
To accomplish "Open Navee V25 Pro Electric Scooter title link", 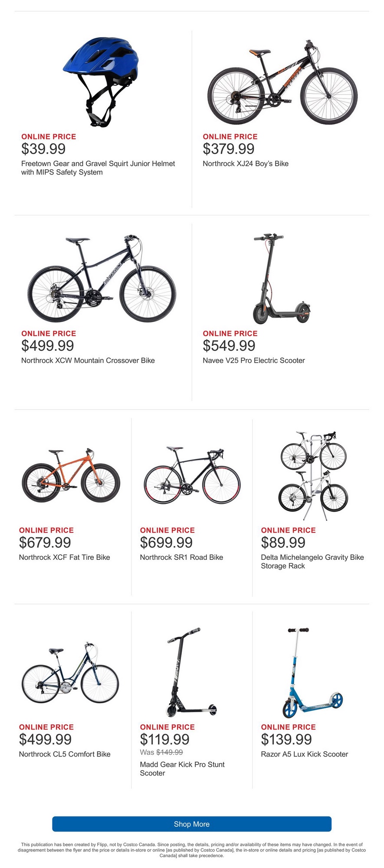I will pos(254,361).
